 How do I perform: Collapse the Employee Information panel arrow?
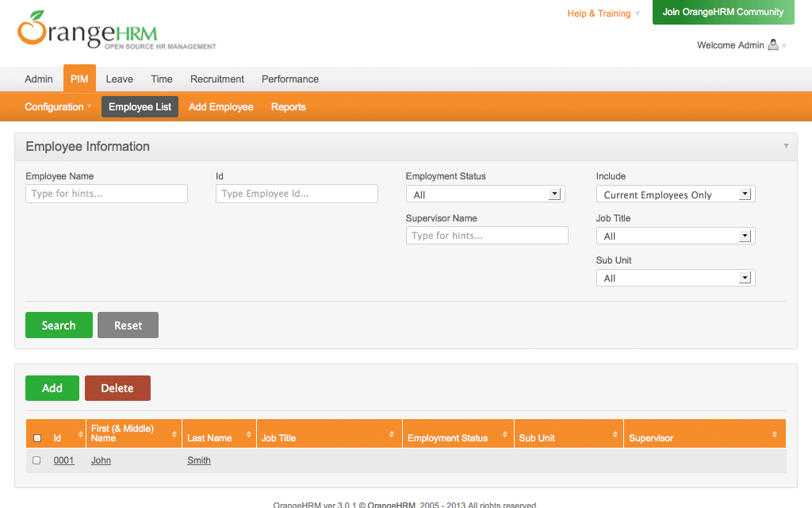point(786,146)
